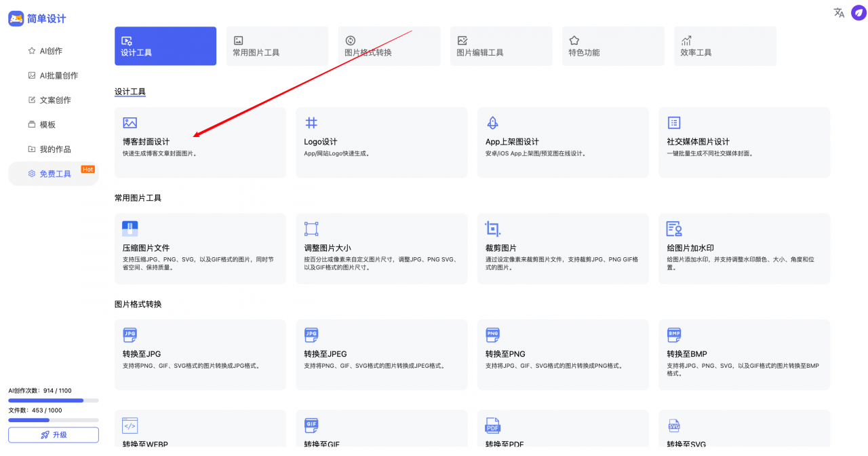Viewport: 868px width, 456px height.
Task: Click the 转换至JPG title text
Action: [x=142, y=354]
